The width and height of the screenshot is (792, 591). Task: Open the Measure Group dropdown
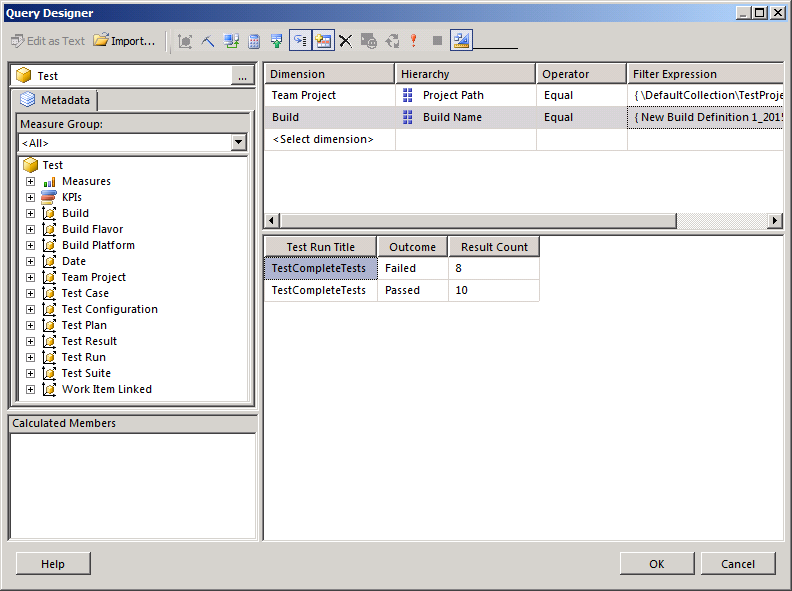click(238, 143)
